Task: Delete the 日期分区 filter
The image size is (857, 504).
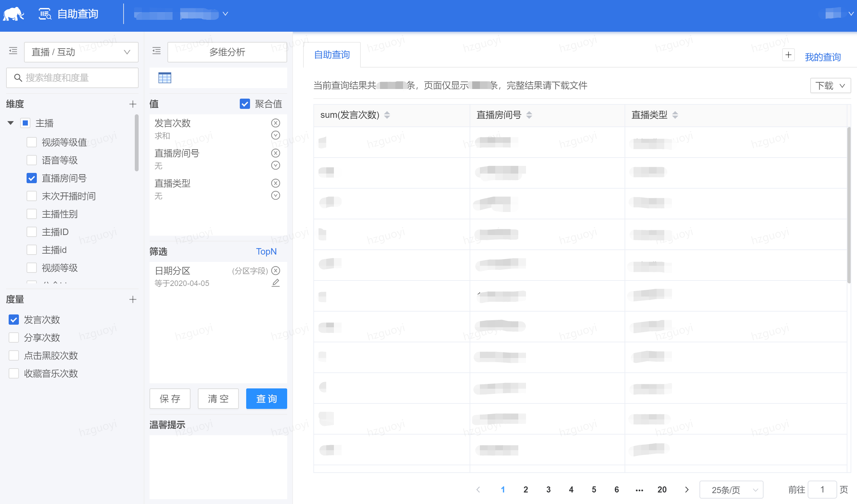Action: (x=275, y=271)
